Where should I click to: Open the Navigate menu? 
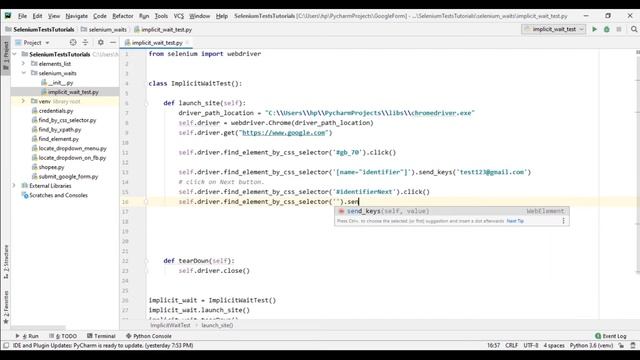coord(77,16)
